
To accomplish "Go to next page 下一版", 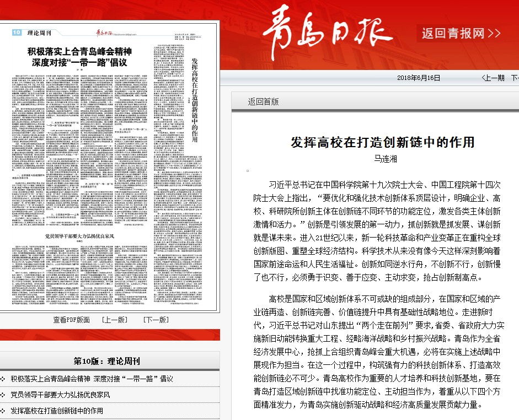I will [x=156, y=320].
